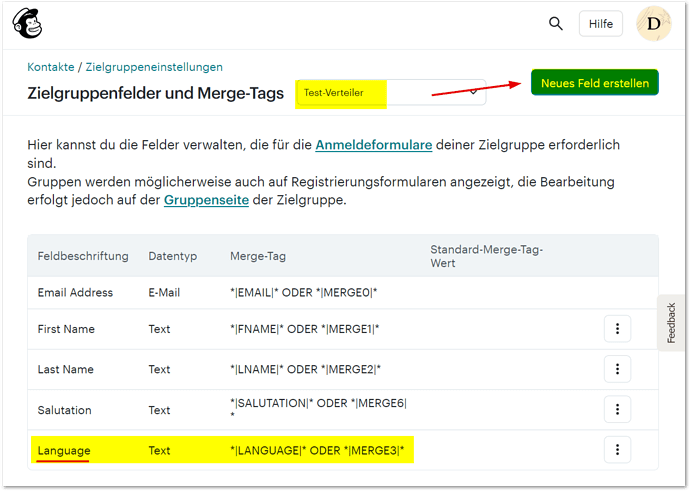Viewport: 690px width, 491px height.
Task: Click the Mailchimp monkey logo
Action: click(27, 23)
